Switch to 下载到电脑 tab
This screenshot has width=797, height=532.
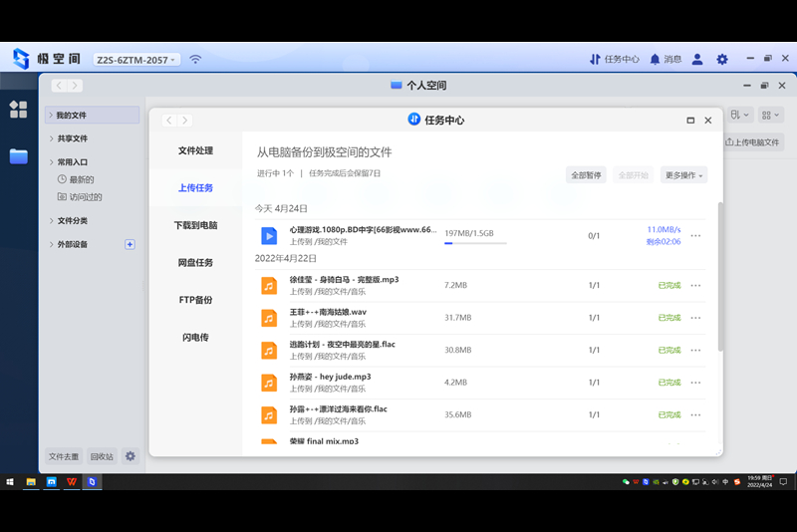[195, 225]
